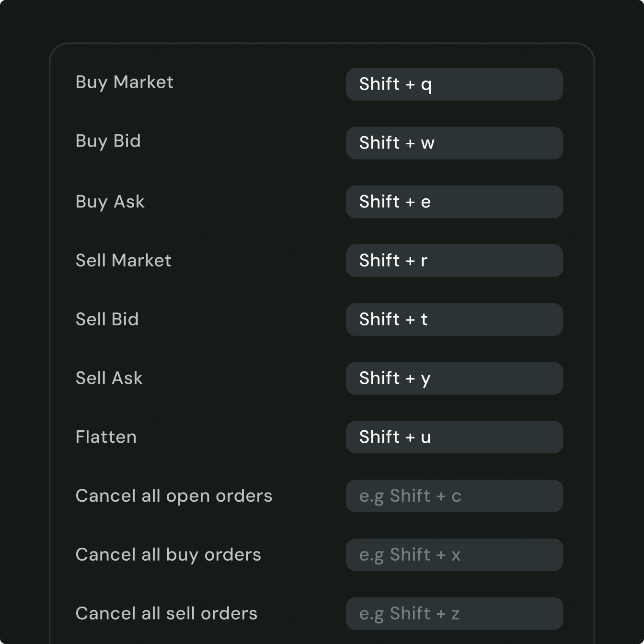Click the Cancel all sell orders label
644x644 pixels.
[167, 613]
